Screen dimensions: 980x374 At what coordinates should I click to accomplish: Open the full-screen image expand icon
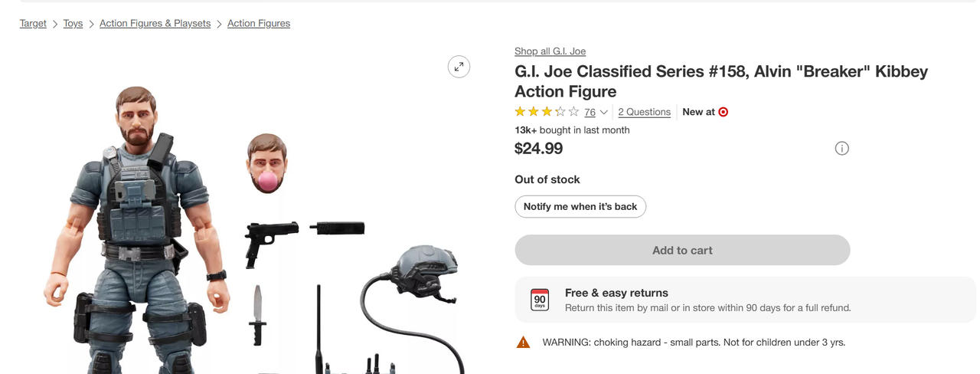459,67
